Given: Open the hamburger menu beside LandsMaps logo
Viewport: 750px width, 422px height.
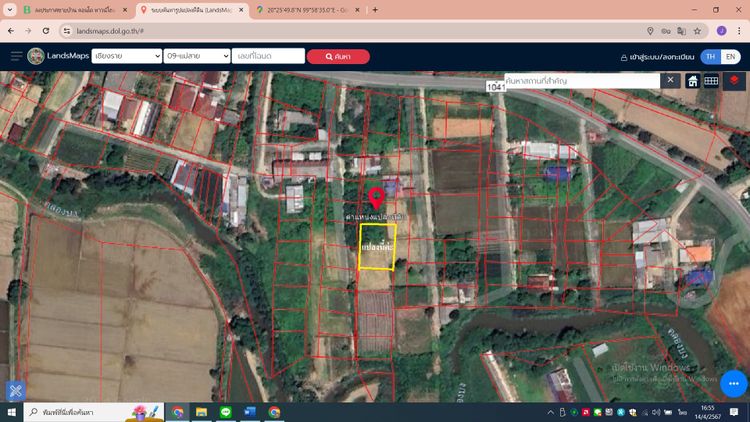Looking at the screenshot, I should 16,56.
